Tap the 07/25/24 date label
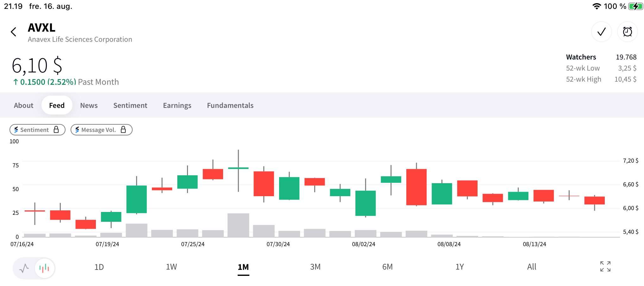The image size is (644, 286). pyautogui.click(x=193, y=244)
